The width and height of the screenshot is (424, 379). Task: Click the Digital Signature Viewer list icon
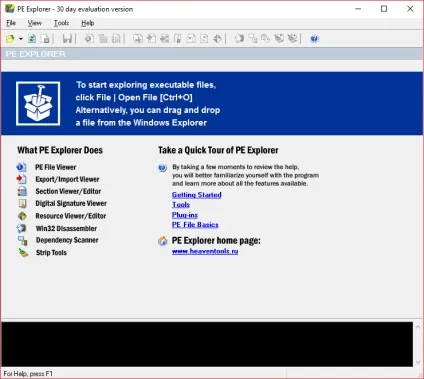(x=22, y=203)
